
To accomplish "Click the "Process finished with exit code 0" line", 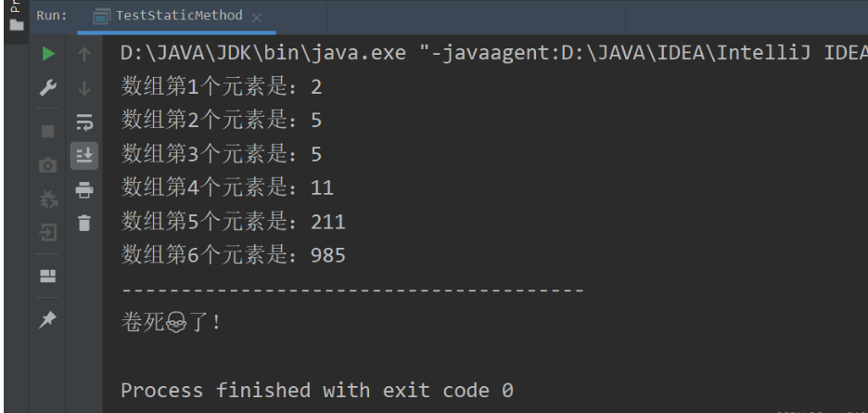I will point(317,390).
